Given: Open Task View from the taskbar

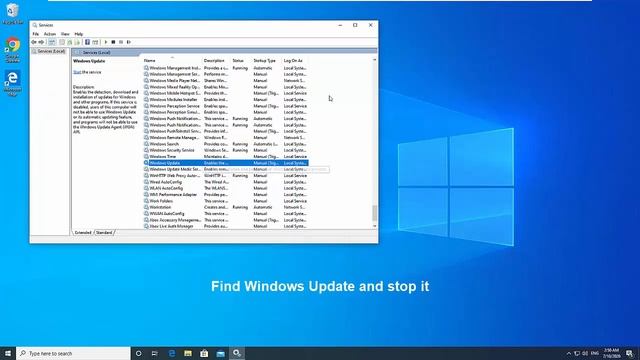Looking at the screenshot, I should click(155, 353).
